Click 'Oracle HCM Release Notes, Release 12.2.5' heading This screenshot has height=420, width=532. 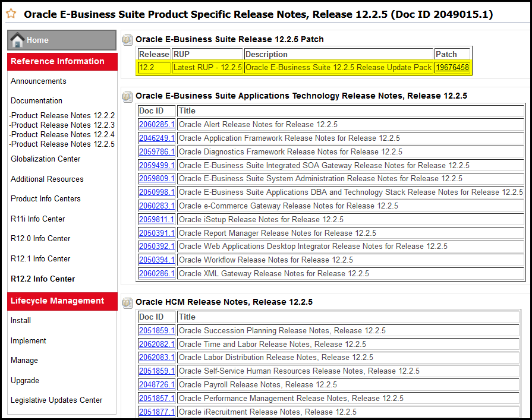(224, 302)
